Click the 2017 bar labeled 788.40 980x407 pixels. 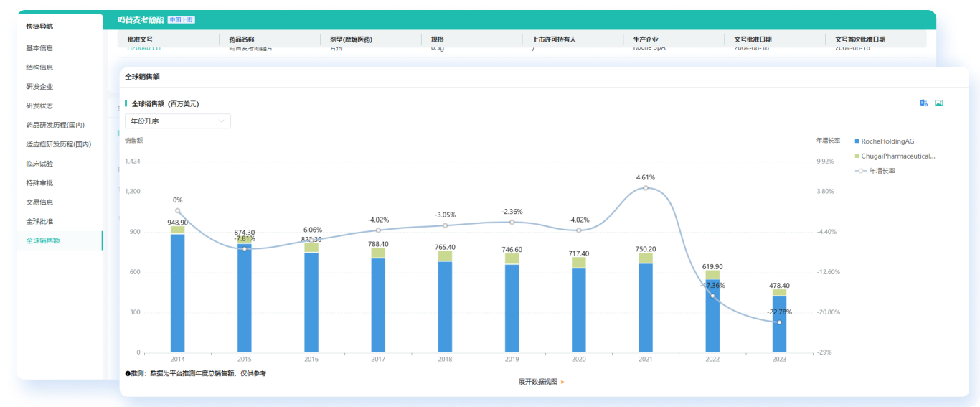click(x=378, y=300)
